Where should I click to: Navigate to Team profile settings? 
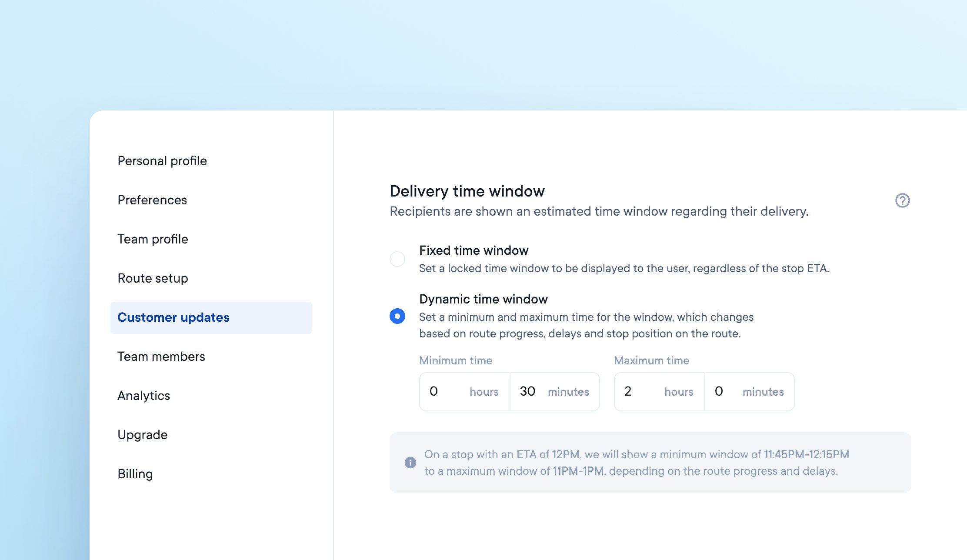152,239
